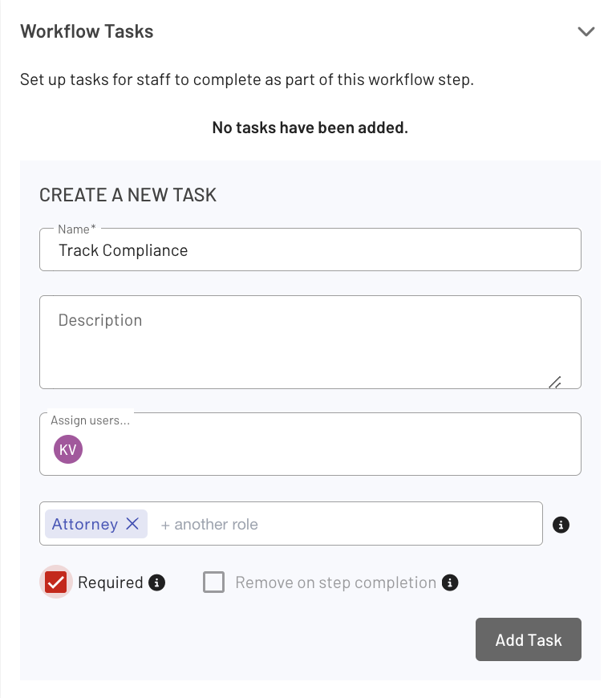Click the Add Task button

[x=529, y=639]
